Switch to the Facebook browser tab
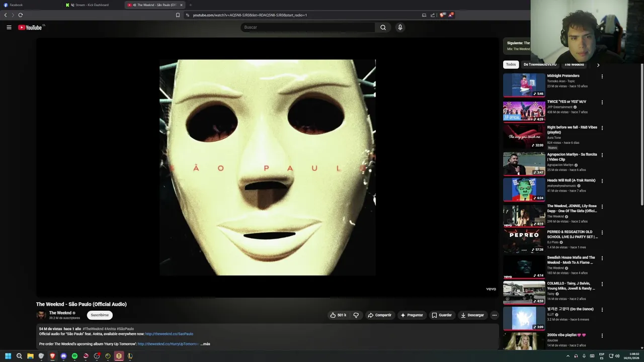The image size is (644, 362). 30,5
